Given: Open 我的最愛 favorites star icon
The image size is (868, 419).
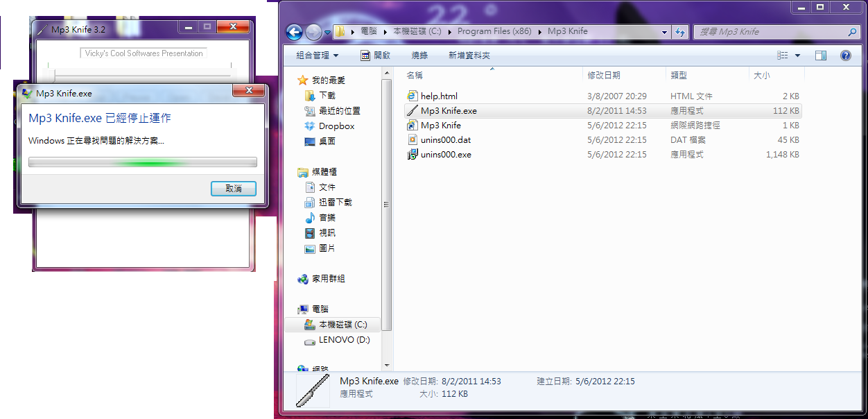Looking at the screenshot, I should (x=302, y=80).
